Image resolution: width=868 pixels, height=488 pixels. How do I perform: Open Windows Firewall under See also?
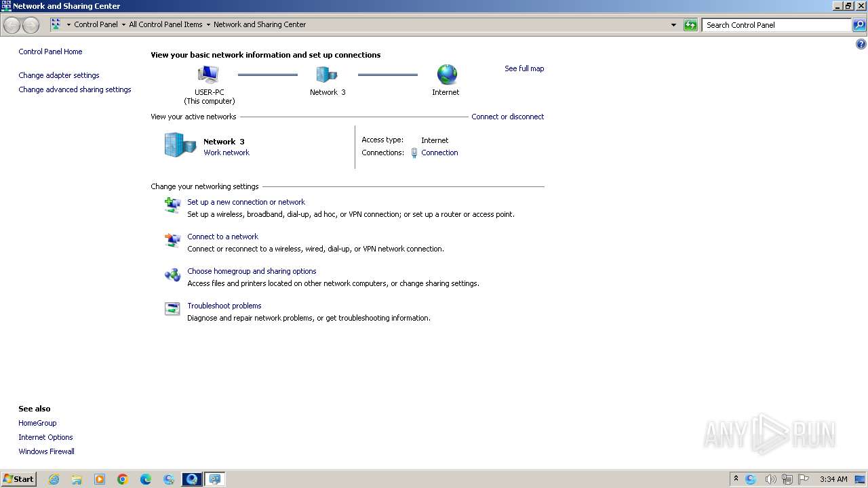point(46,451)
